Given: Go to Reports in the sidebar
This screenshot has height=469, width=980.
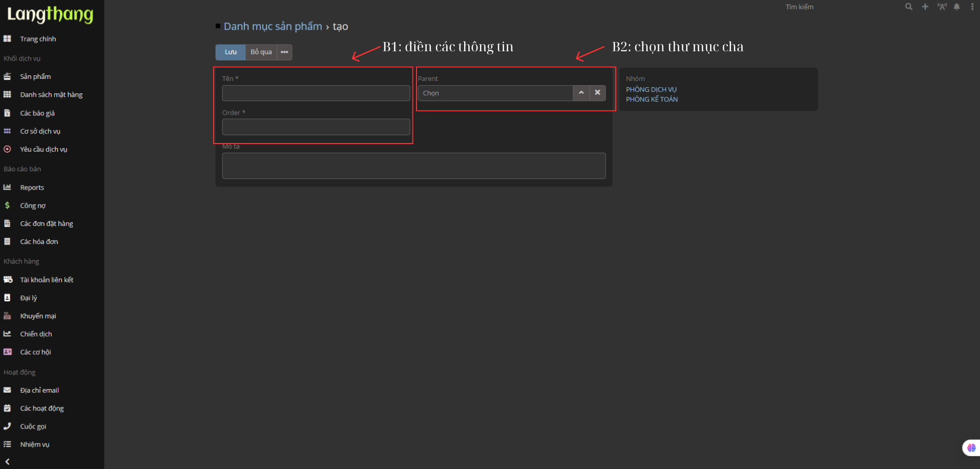Looking at the screenshot, I should pyautogui.click(x=32, y=188).
